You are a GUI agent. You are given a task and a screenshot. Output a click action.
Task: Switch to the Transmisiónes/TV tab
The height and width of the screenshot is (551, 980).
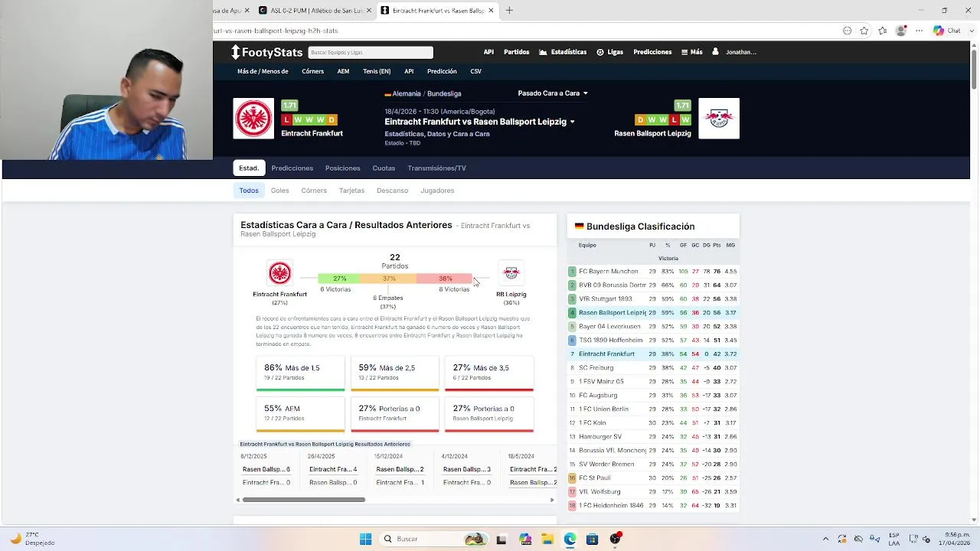click(x=436, y=168)
